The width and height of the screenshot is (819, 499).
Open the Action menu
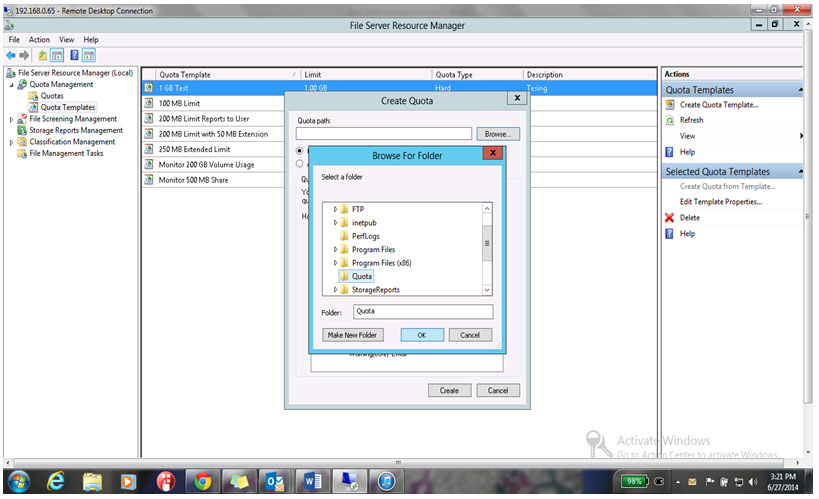39,40
